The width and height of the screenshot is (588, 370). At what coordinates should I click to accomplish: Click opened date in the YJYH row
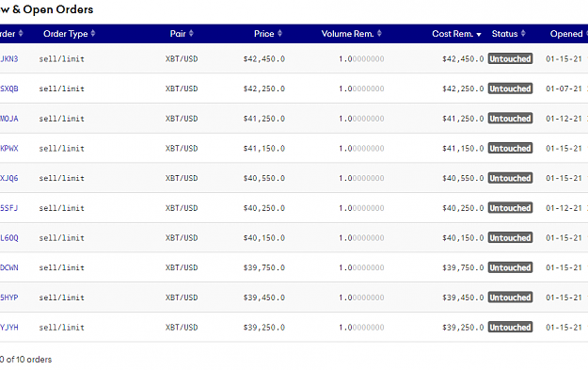(x=564, y=328)
